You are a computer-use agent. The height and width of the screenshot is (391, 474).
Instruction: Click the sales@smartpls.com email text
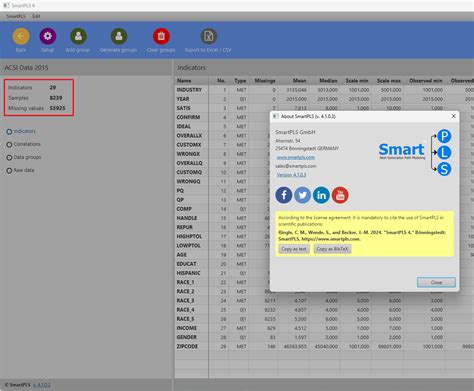click(296, 166)
